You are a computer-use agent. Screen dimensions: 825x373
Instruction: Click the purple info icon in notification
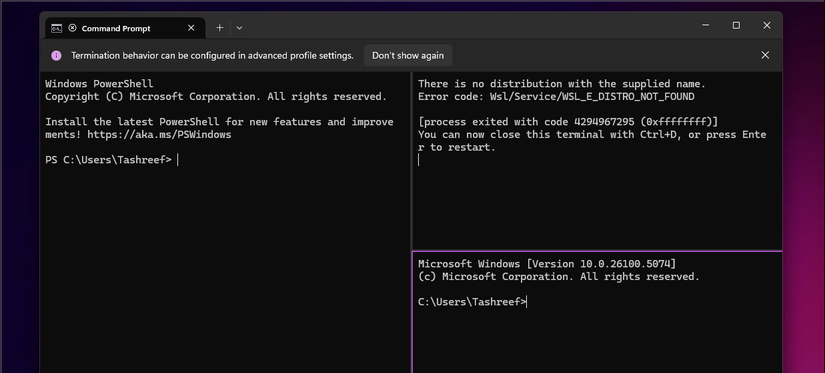tap(56, 55)
